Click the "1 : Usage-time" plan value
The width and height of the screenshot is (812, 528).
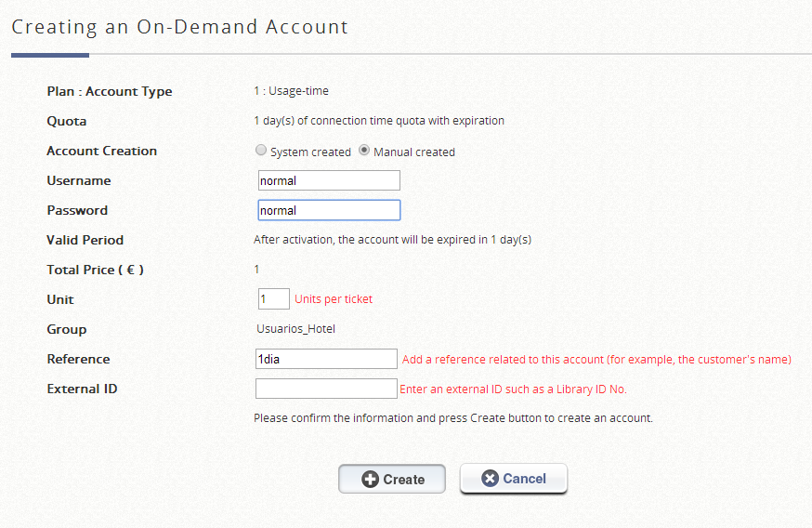(x=291, y=91)
